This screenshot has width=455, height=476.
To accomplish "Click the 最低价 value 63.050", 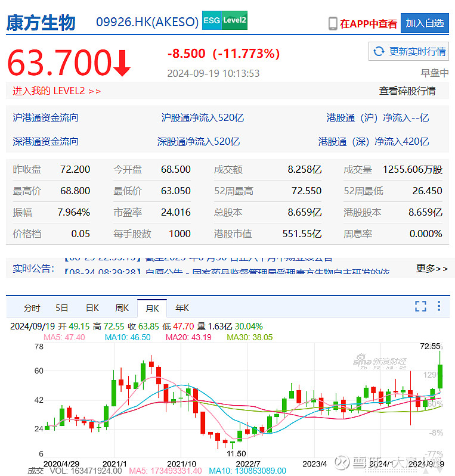I will [x=176, y=191].
